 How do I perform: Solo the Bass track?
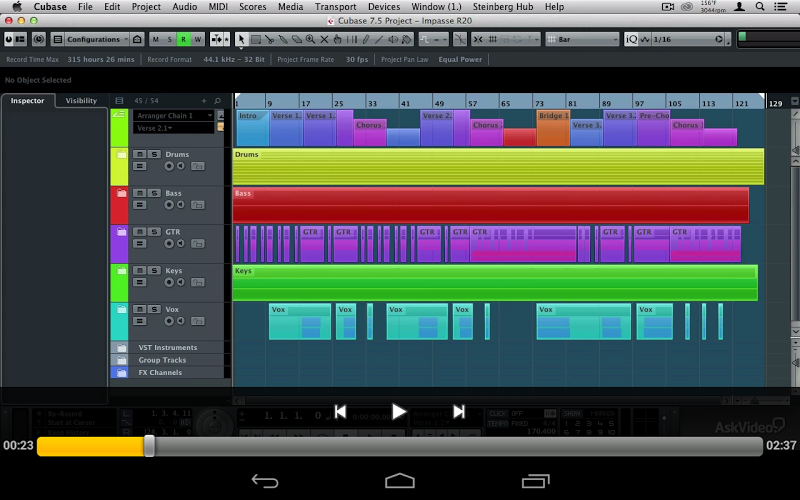(x=155, y=193)
